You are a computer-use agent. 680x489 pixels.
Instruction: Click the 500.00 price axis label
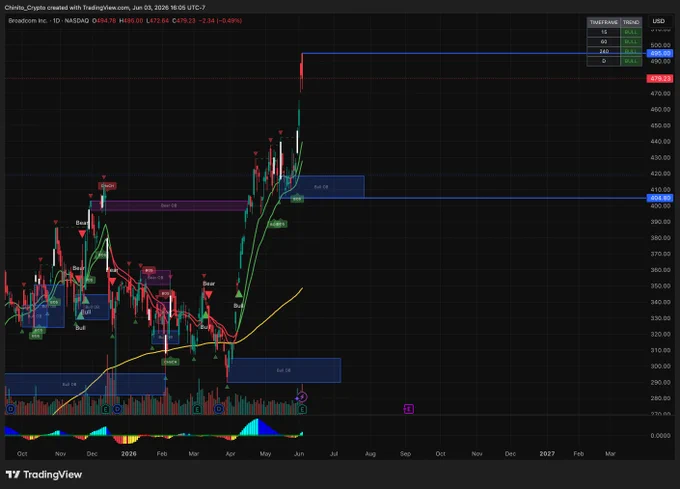pyautogui.click(x=660, y=45)
